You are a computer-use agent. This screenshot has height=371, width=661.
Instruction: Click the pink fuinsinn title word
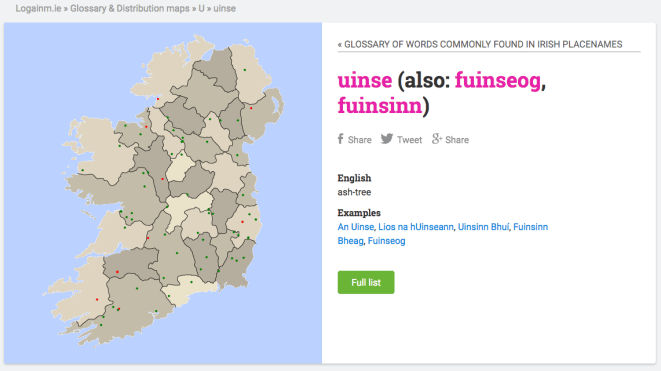click(x=380, y=105)
